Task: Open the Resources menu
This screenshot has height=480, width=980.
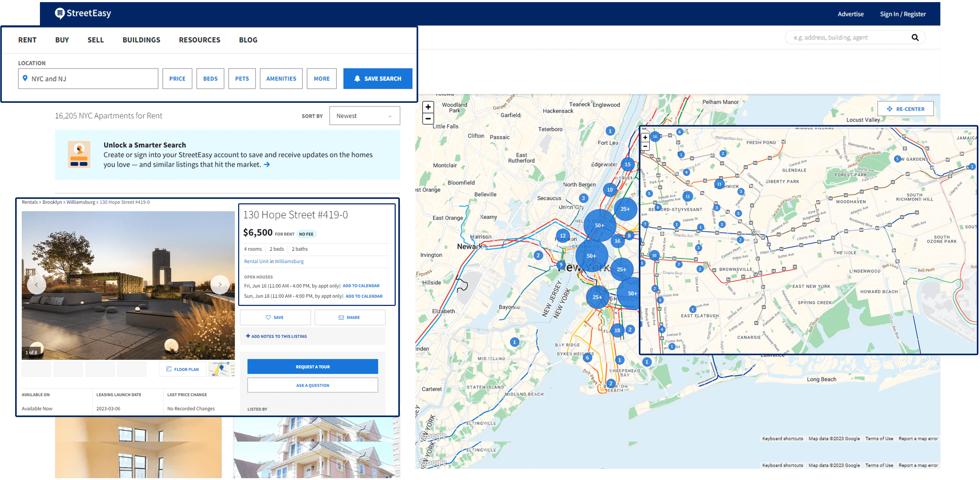Action: pyautogui.click(x=200, y=40)
